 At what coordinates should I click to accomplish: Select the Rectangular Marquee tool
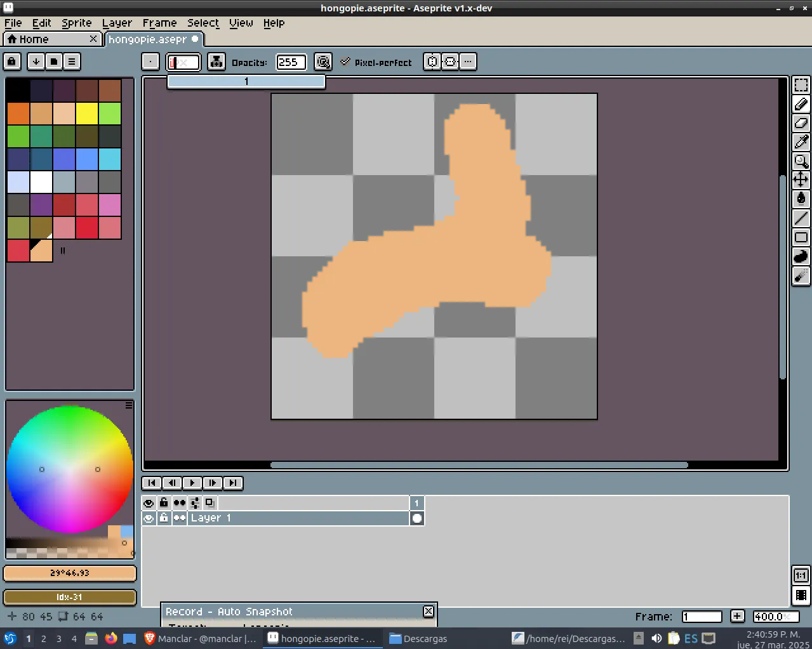coord(801,85)
